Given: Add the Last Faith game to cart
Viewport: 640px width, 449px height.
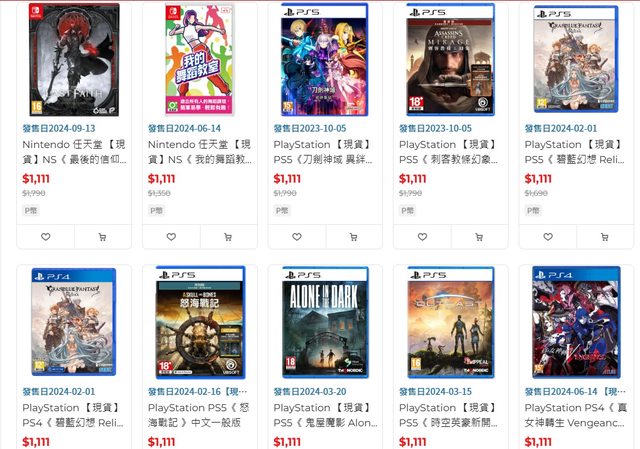Looking at the screenshot, I should coord(102,237).
